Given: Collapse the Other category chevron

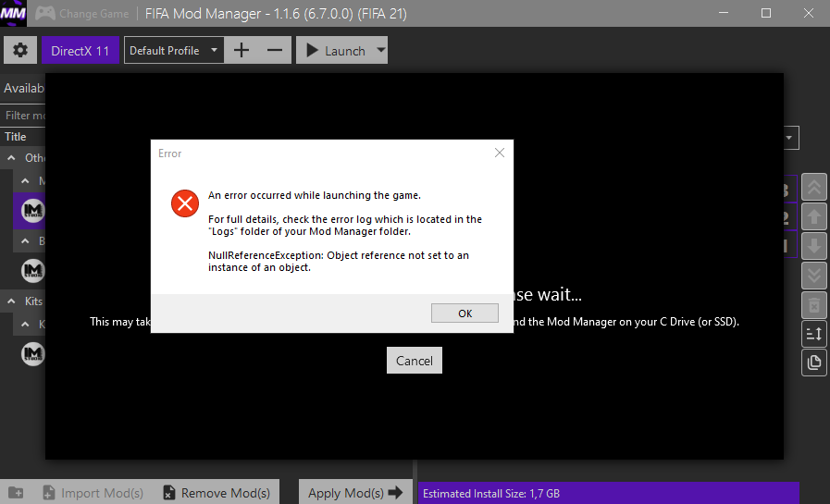Looking at the screenshot, I should pyautogui.click(x=11, y=157).
